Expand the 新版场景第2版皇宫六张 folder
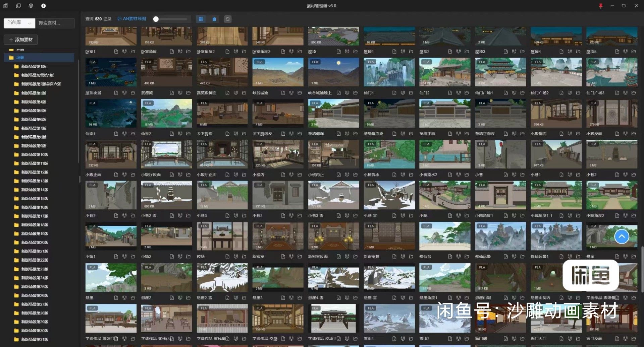This screenshot has height=347, width=644. [41, 84]
